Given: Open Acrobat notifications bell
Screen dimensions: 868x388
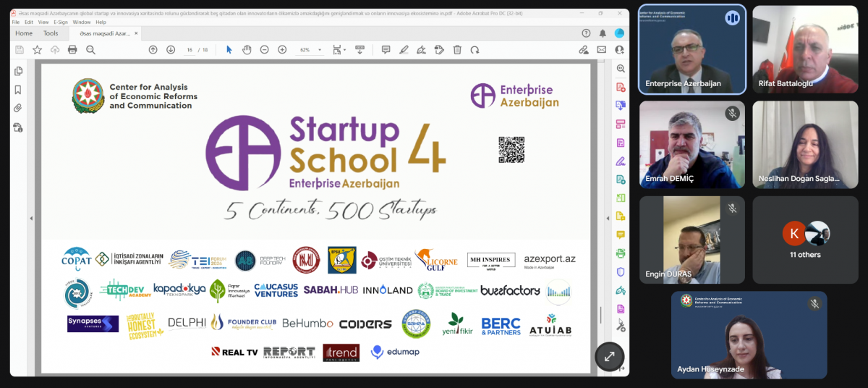Looking at the screenshot, I should (x=603, y=33).
